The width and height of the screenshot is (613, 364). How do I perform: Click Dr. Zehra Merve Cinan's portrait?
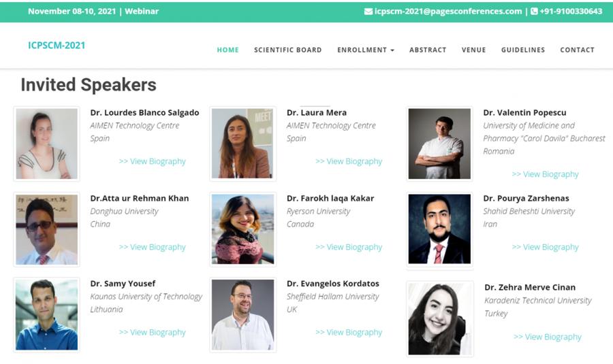click(x=439, y=318)
